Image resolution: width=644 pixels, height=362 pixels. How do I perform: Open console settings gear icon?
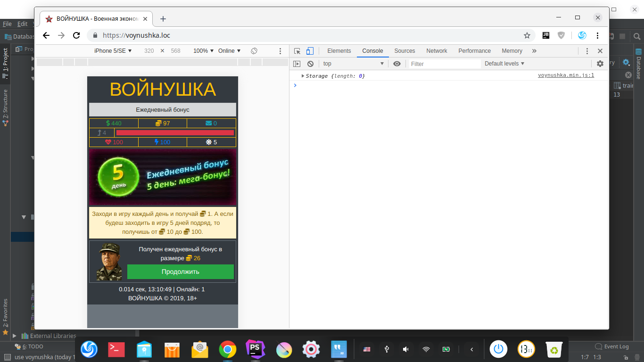(600, 64)
